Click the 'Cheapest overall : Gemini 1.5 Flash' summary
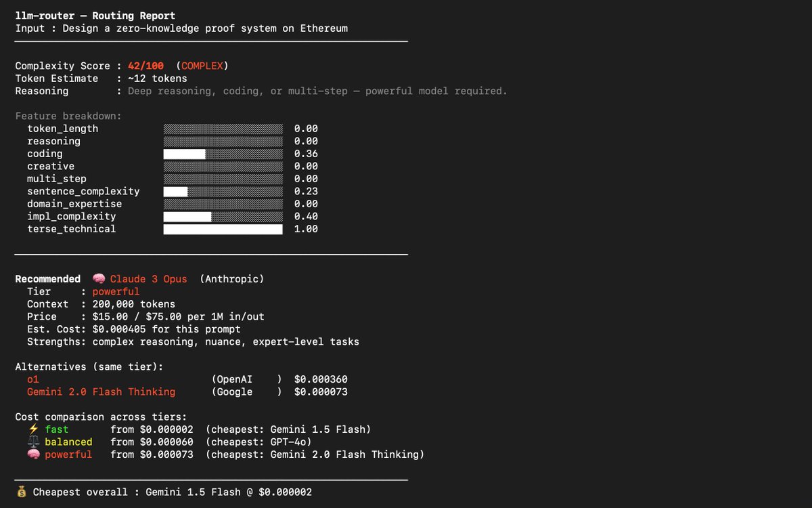812x508 pixels. 173,492
